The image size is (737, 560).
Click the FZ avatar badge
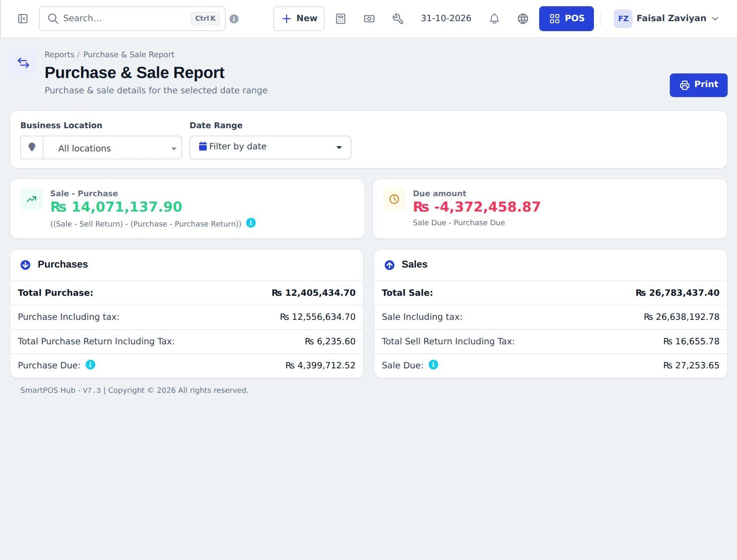623,19
